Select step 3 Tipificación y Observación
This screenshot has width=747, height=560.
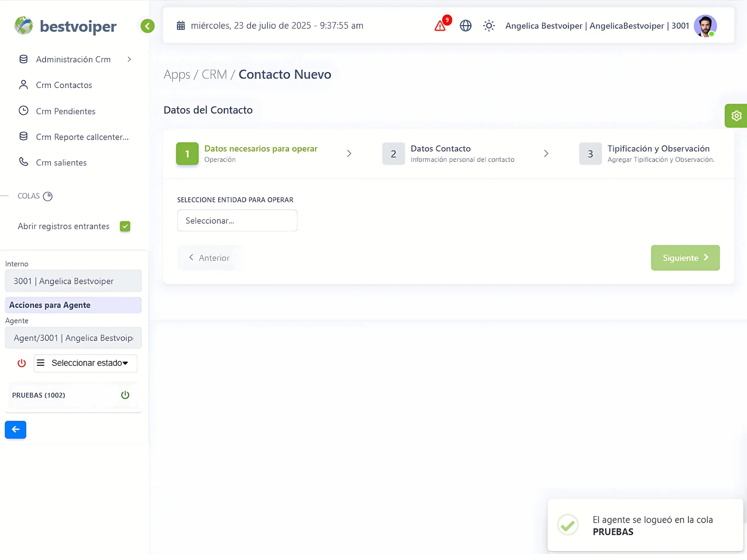click(x=647, y=153)
